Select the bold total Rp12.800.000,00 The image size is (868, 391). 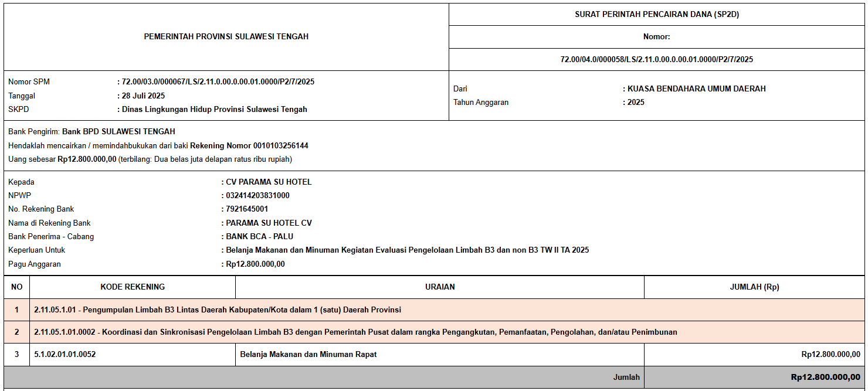pyautogui.click(x=826, y=377)
